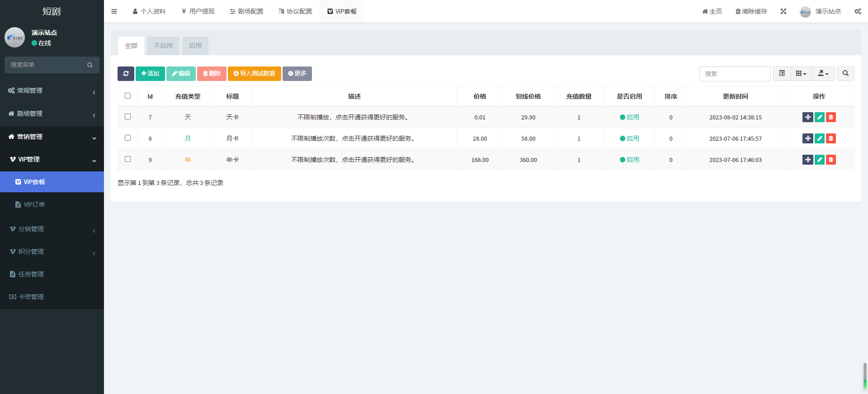Open 主页 home link in header

tap(712, 11)
